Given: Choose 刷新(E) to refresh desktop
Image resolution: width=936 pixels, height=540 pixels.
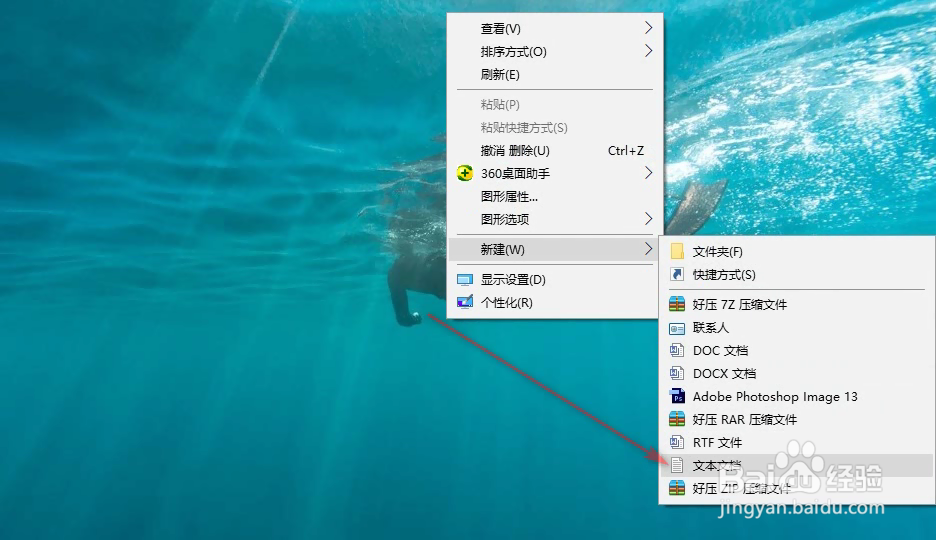Looking at the screenshot, I should click(555, 75).
